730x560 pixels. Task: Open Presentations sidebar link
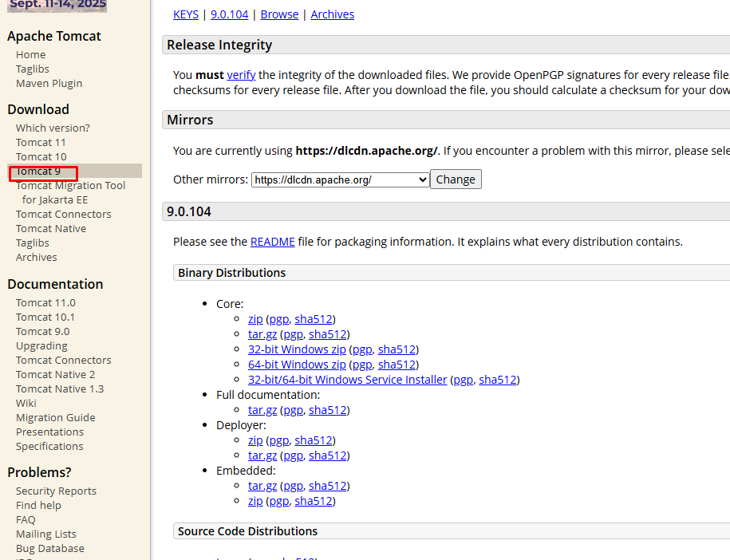(x=49, y=432)
